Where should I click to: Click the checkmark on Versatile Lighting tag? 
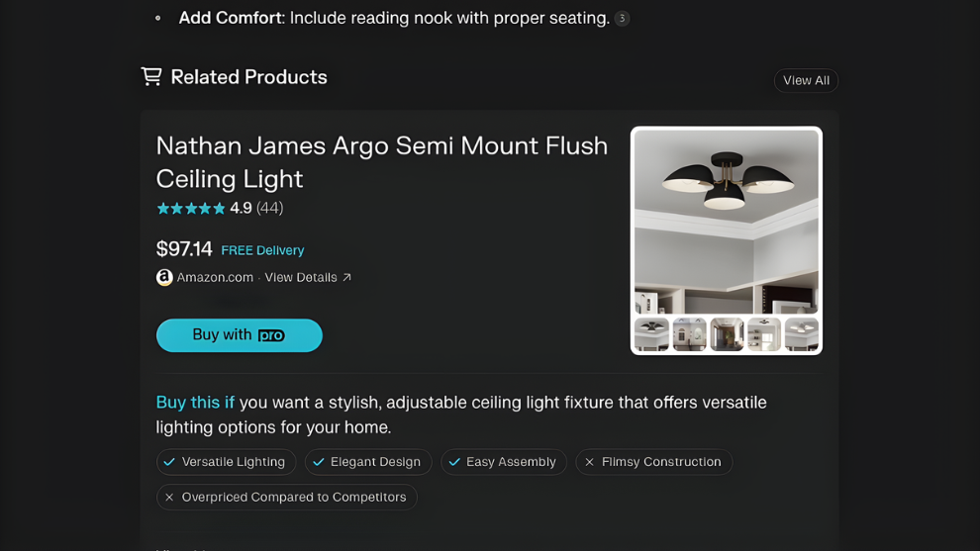pos(169,462)
